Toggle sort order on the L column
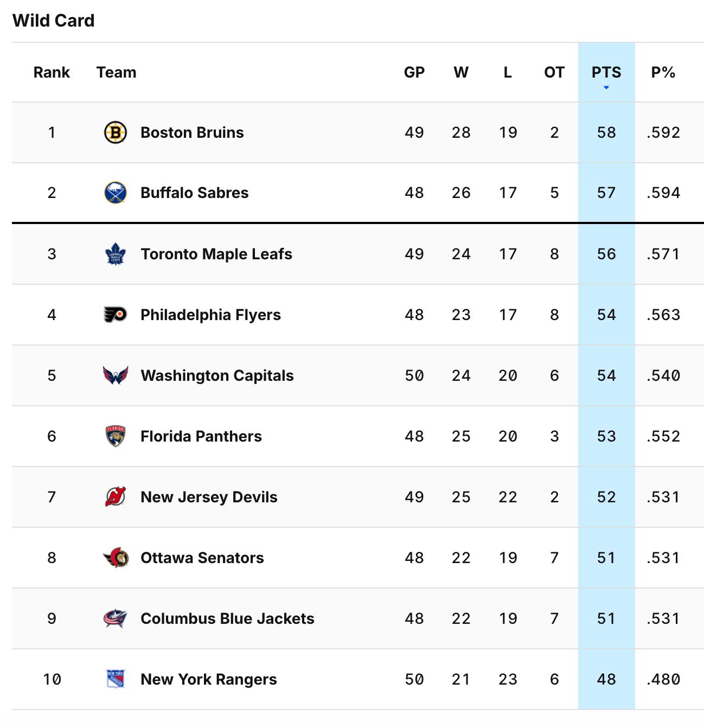 pos(508,72)
